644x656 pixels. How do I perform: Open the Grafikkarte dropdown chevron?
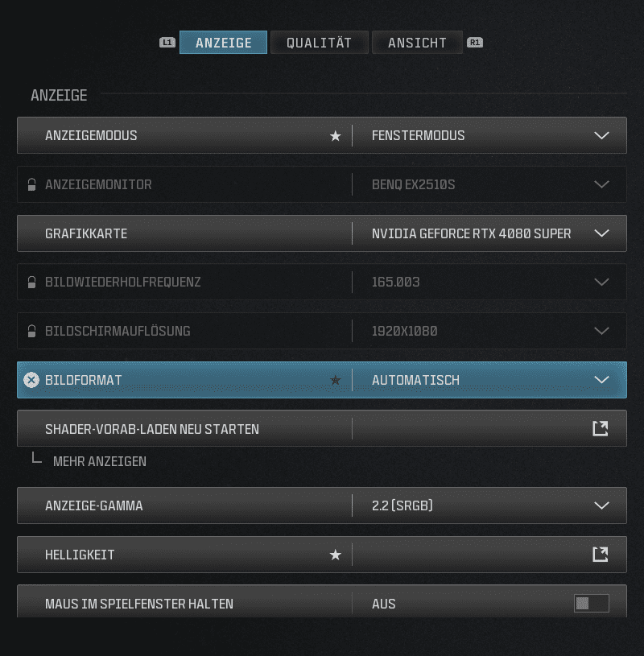click(601, 233)
